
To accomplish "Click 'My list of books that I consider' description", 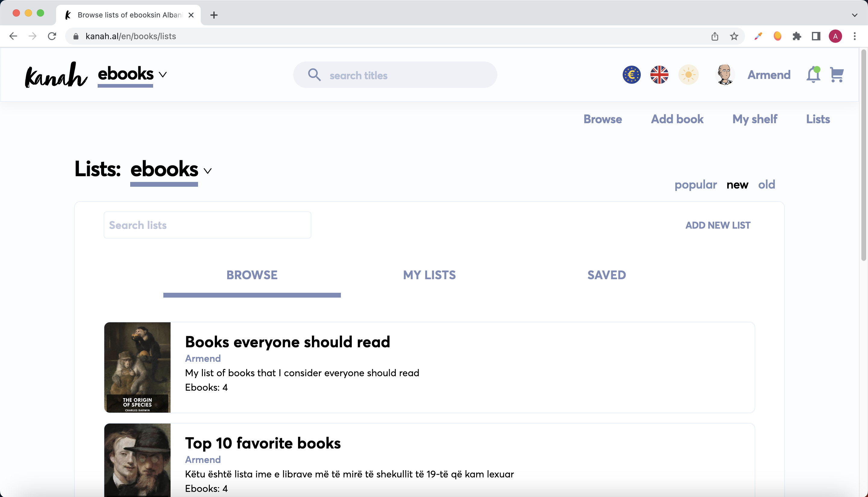I will 302,373.
